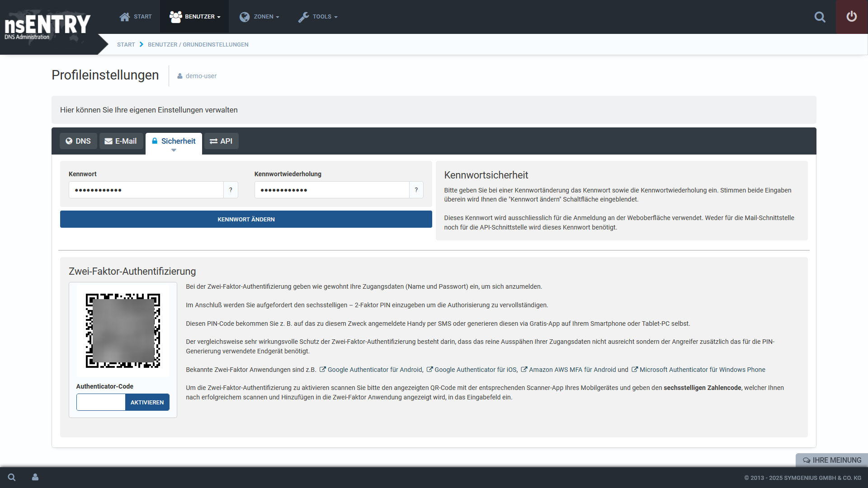This screenshot has height=488, width=868.
Task: Switch to the E-Mail tab
Action: (x=121, y=141)
